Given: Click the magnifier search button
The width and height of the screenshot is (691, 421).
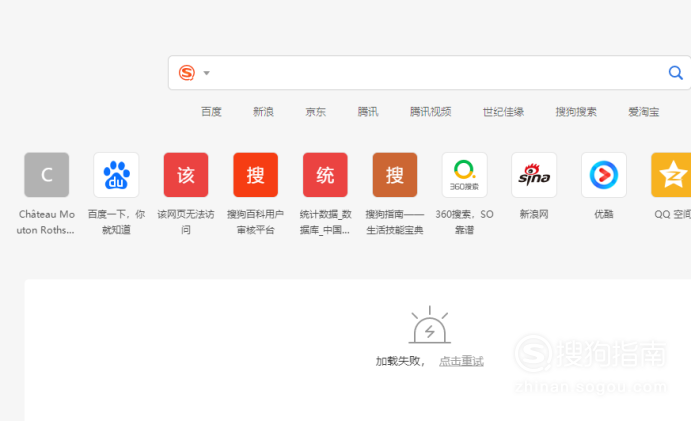Looking at the screenshot, I should [x=675, y=73].
